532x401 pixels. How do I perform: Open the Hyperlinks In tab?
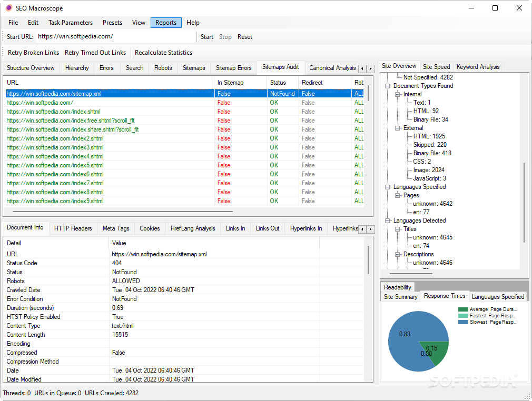click(306, 228)
